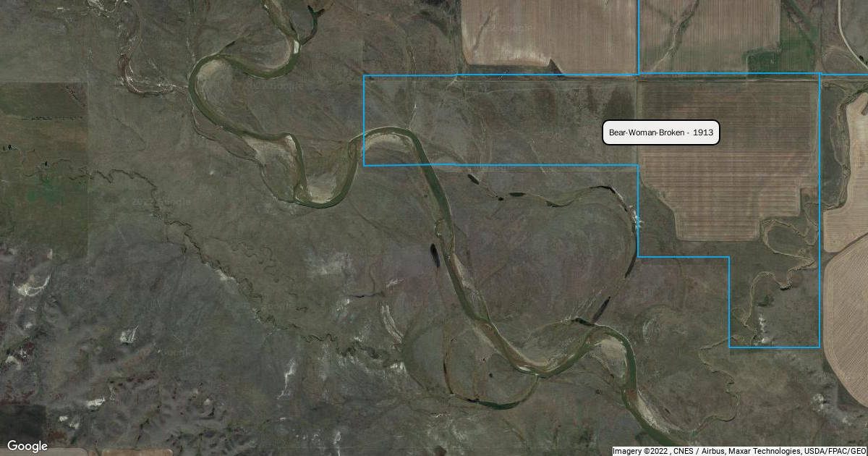This screenshot has width=868, height=456.
Task: Click the northwest corner of the blue parcel outline
Action: 363,75
